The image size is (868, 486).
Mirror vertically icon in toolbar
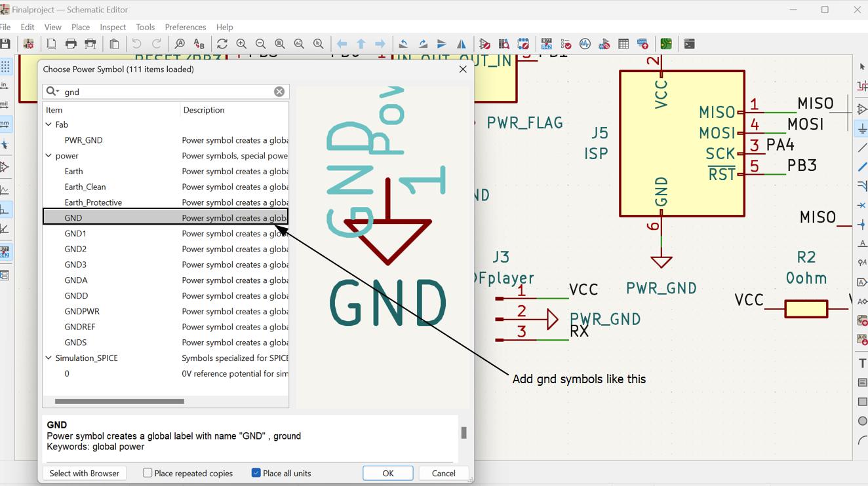point(442,44)
